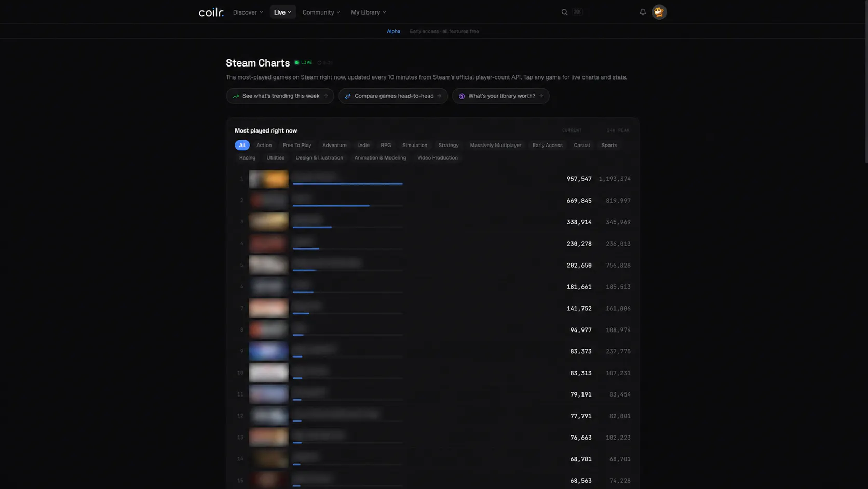This screenshot has height=489, width=868.
Task: Click the 83,313 player count
Action: coord(581,373)
